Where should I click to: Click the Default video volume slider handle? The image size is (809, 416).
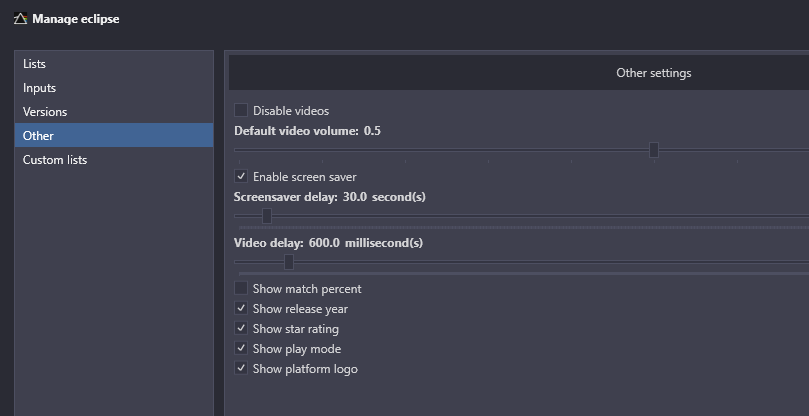click(654, 150)
